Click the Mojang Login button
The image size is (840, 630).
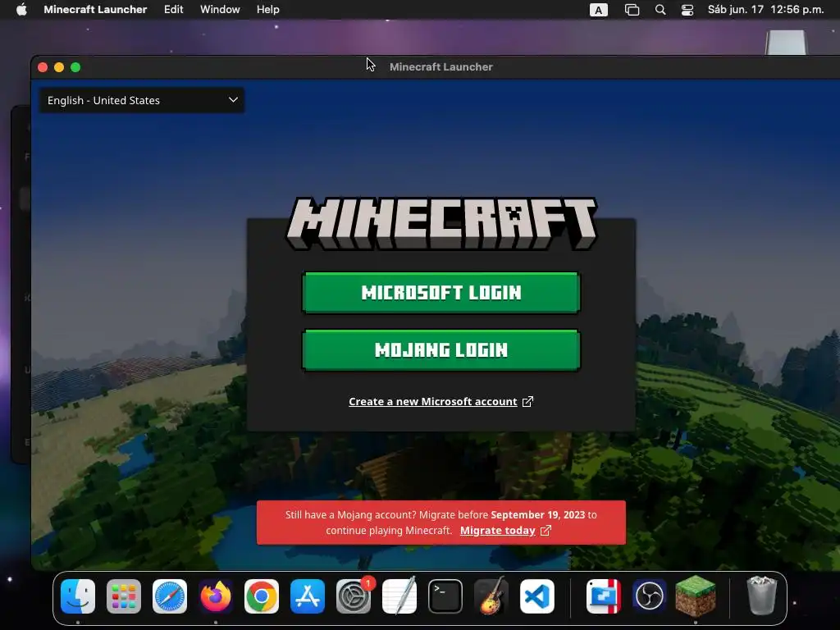pyautogui.click(x=441, y=349)
